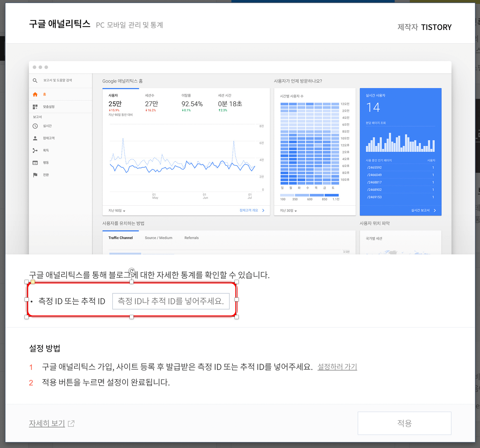Open the 설정하러 가기 link

click(x=337, y=367)
